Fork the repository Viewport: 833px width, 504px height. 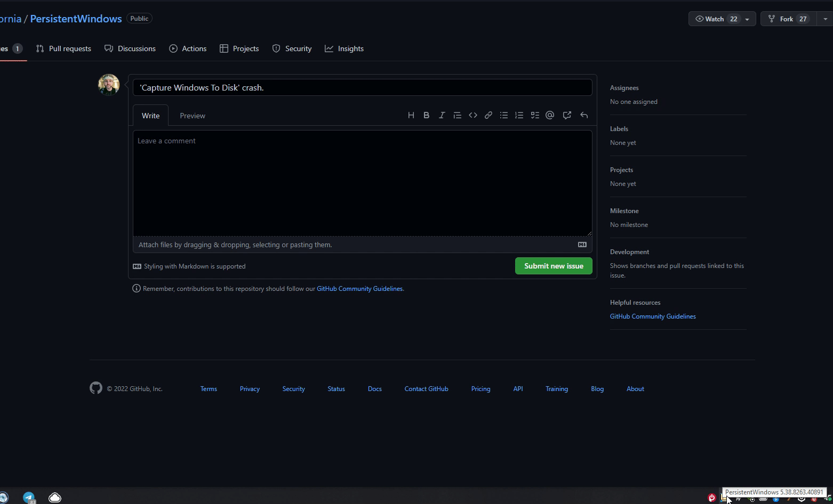[x=789, y=19]
